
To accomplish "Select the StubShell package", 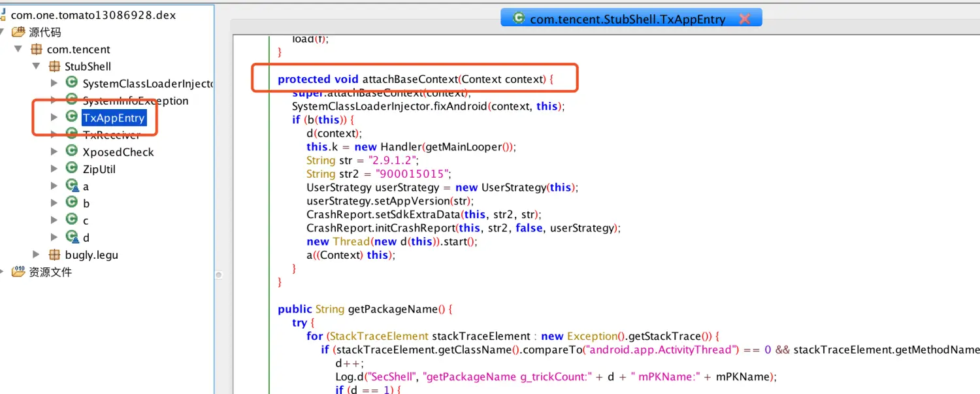I will [x=88, y=66].
